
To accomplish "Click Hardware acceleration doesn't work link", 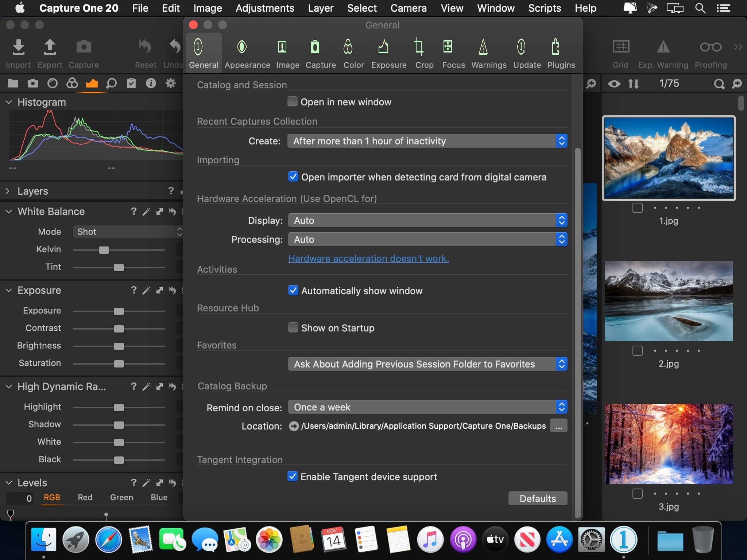I will (368, 258).
